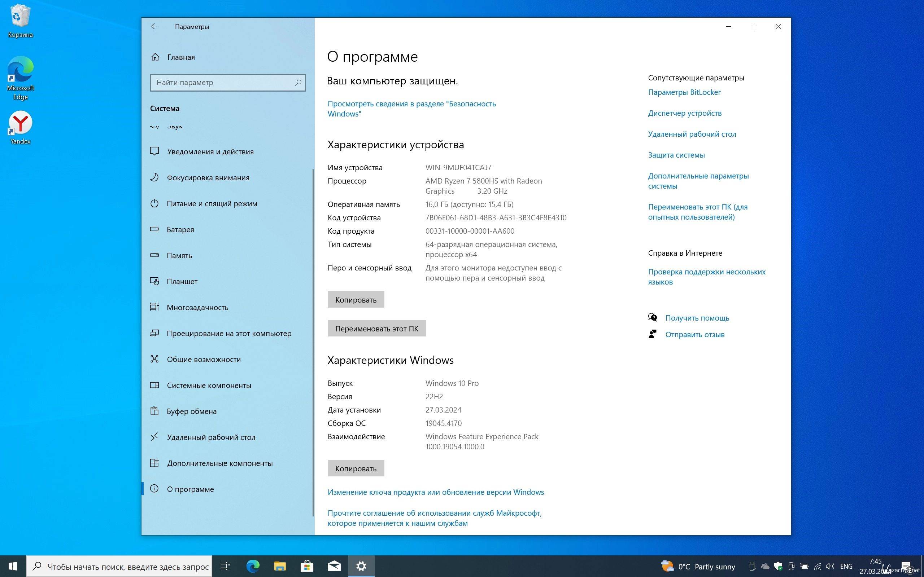Click the Отправить отзыв feedback icon
The image size is (924, 577).
tap(653, 334)
